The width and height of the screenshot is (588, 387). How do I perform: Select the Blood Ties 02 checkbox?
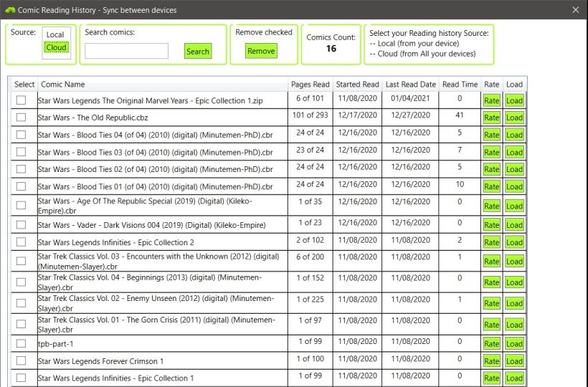click(21, 169)
